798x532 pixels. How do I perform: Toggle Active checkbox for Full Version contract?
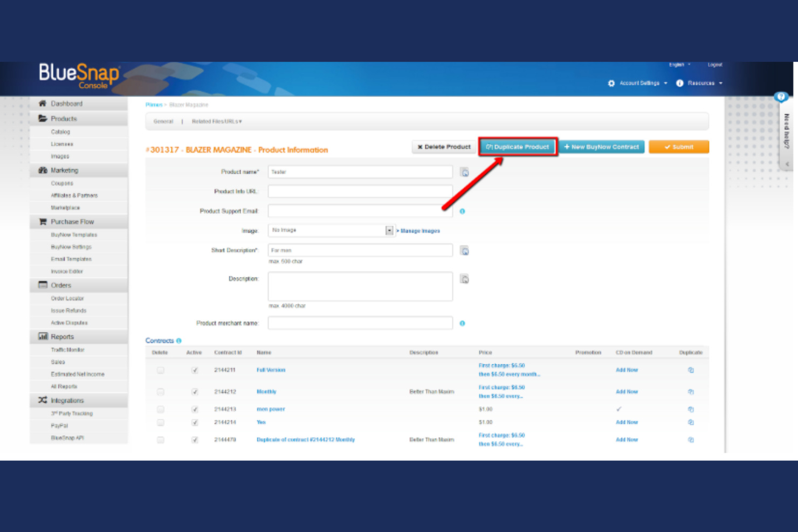(195, 370)
